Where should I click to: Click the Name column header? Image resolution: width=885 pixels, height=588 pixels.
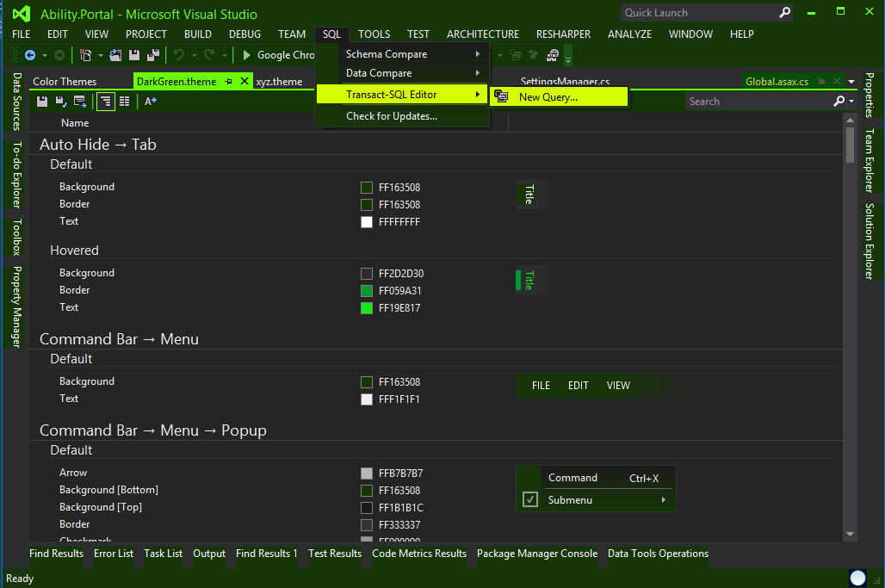coord(75,122)
